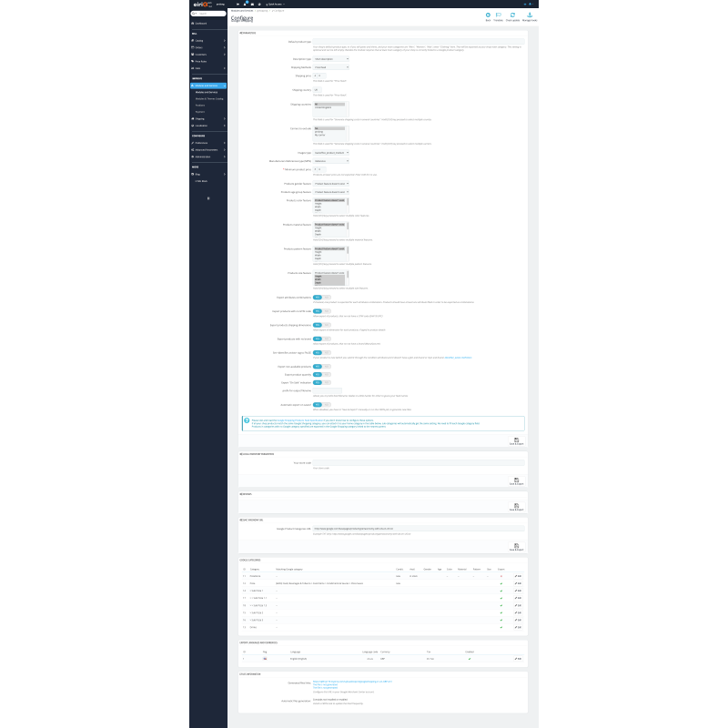Click Edit on the English language row
728x728 pixels.
(x=518, y=658)
